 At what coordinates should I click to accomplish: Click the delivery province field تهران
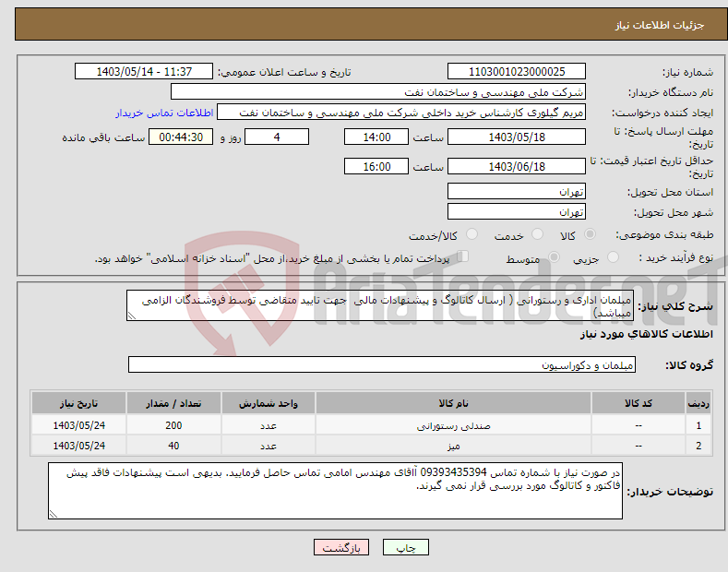(517, 191)
